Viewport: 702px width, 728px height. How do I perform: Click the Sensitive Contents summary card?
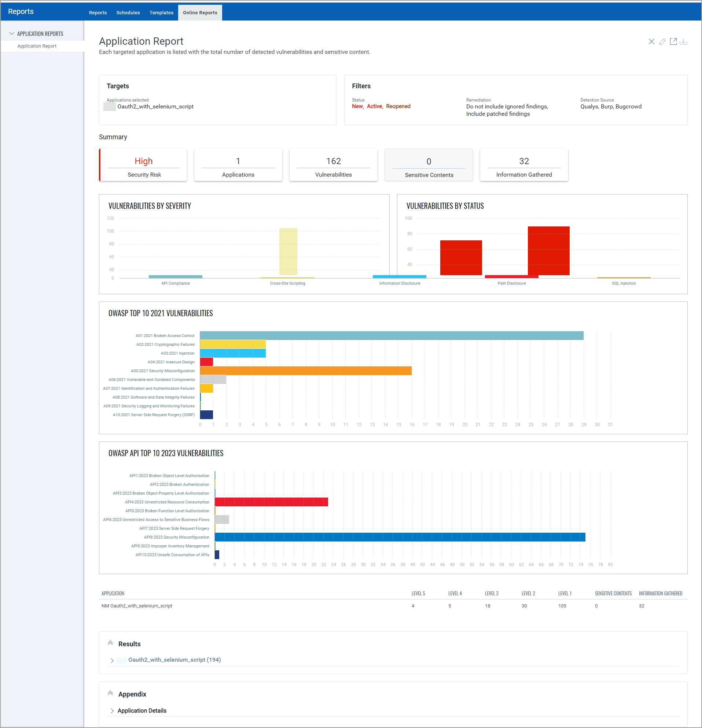tap(429, 165)
